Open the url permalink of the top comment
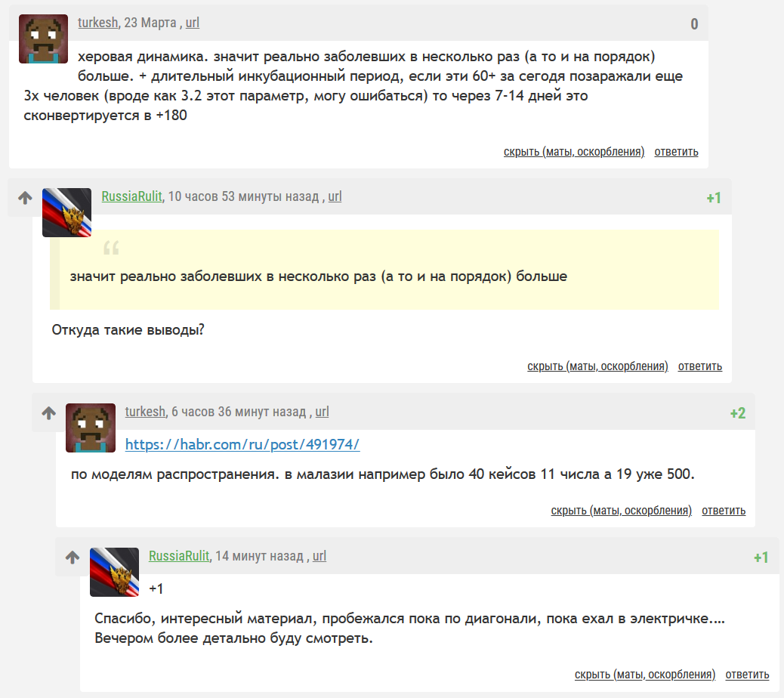The width and height of the screenshot is (784, 698). click(x=193, y=23)
